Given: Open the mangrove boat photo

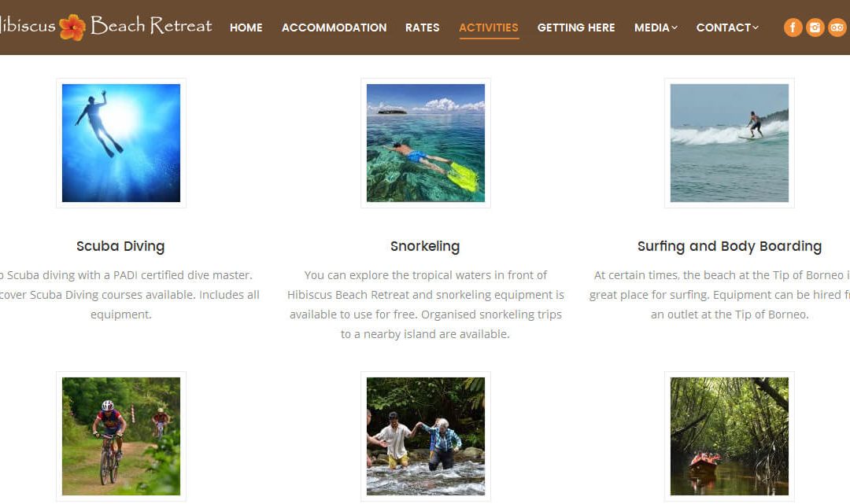Looking at the screenshot, I should pyautogui.click(x=729, y=436).
